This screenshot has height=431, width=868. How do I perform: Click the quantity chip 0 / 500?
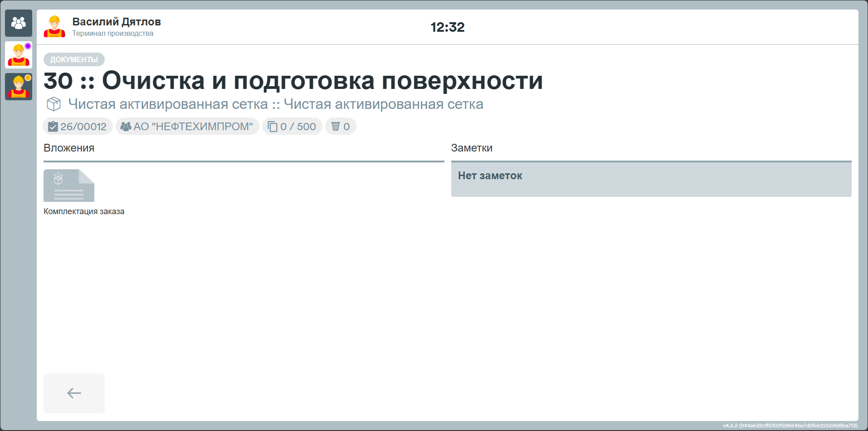pos(292,126)
